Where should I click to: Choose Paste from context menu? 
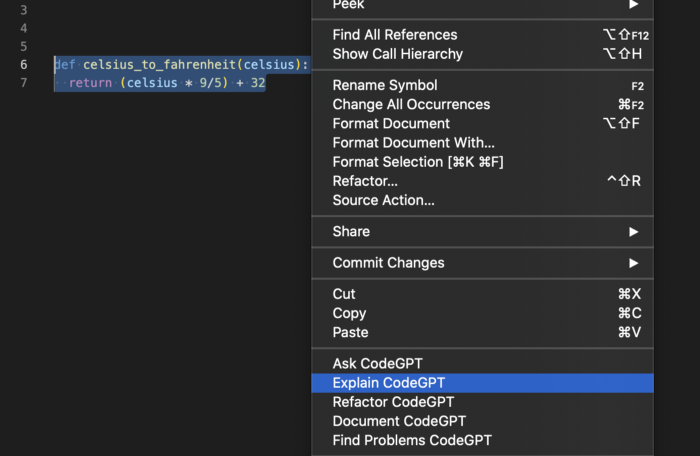[x=350, y=332]
